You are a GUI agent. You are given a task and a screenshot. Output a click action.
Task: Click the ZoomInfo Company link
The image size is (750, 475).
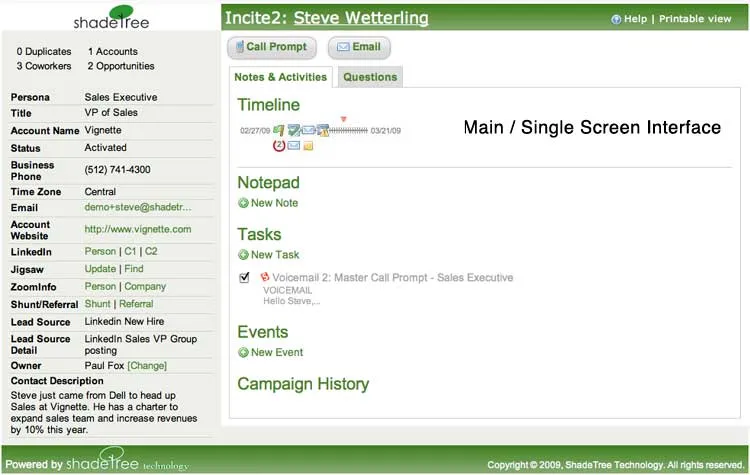click(145, 287)
